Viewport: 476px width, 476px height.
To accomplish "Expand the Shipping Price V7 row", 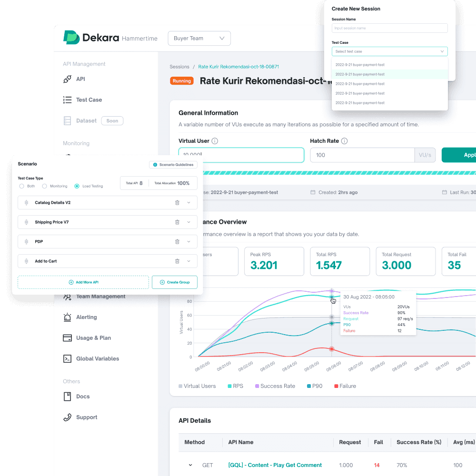I will point(188,222).
